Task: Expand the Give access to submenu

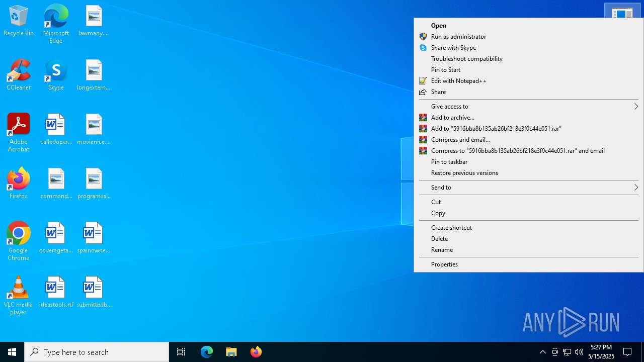Action: (x=528, y=107)
